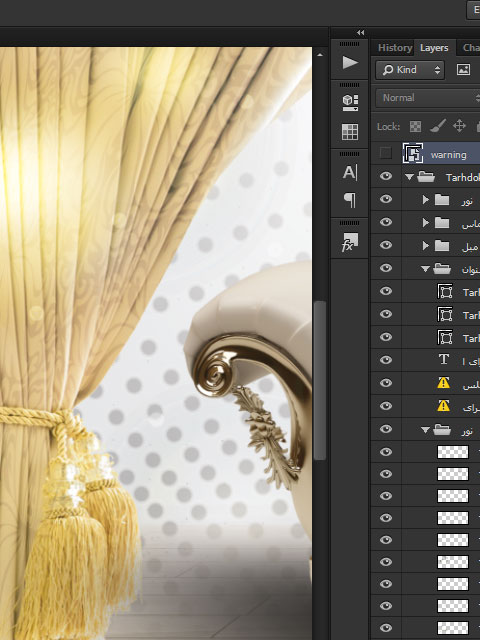Click the warning layer smart object thumbnail
Screen dimensions: 480x640
click(413, 154)
